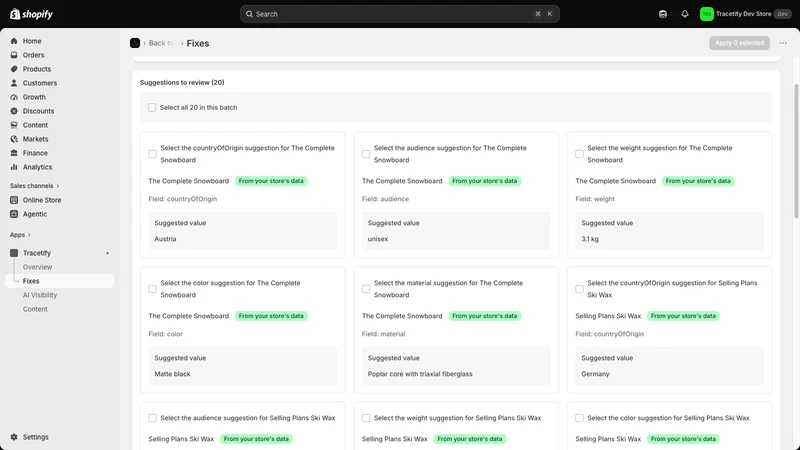
Task: Click the black app icon in breadcrumb
Action: click(135, 43)
